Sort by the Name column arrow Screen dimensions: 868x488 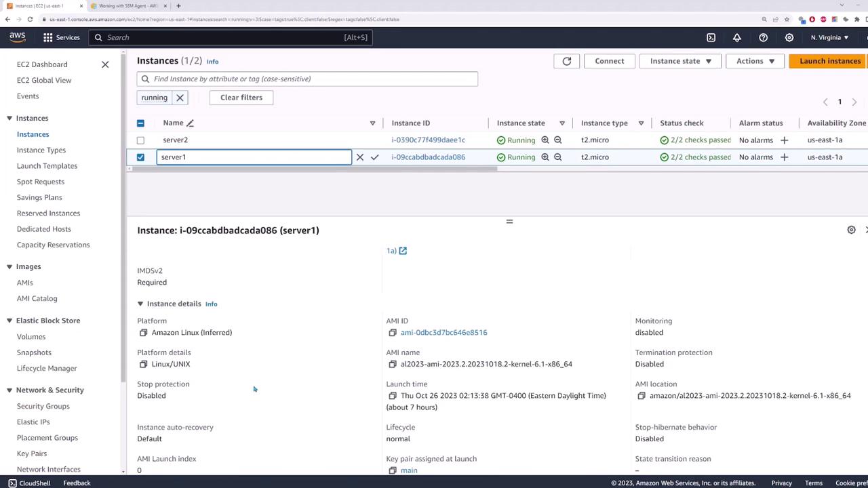pos(372,123)
